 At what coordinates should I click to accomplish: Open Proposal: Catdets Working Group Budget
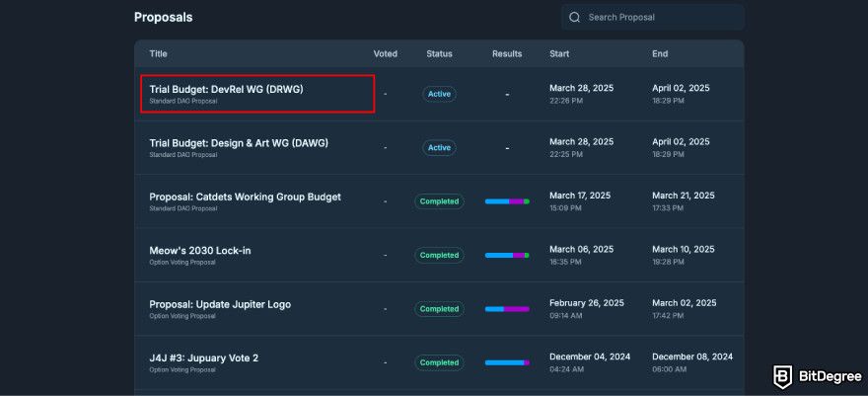pyautogui.click(x=245, y=197)
